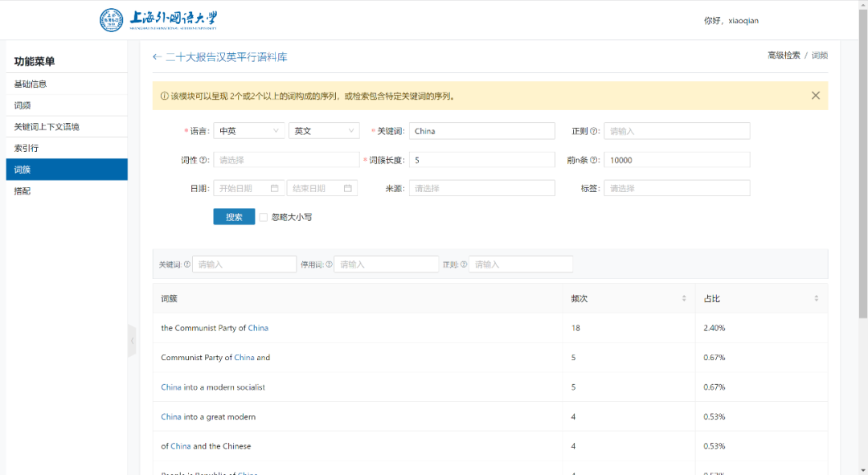
Task: Click the 关键词 field containing China
Action: coord(481,131)
